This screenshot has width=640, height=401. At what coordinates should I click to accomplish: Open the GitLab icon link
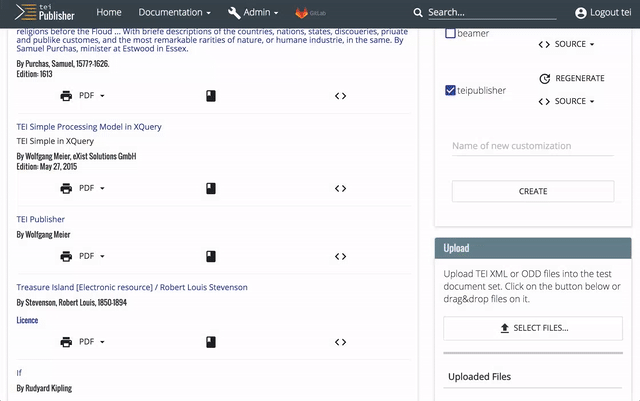coord(310,13)
